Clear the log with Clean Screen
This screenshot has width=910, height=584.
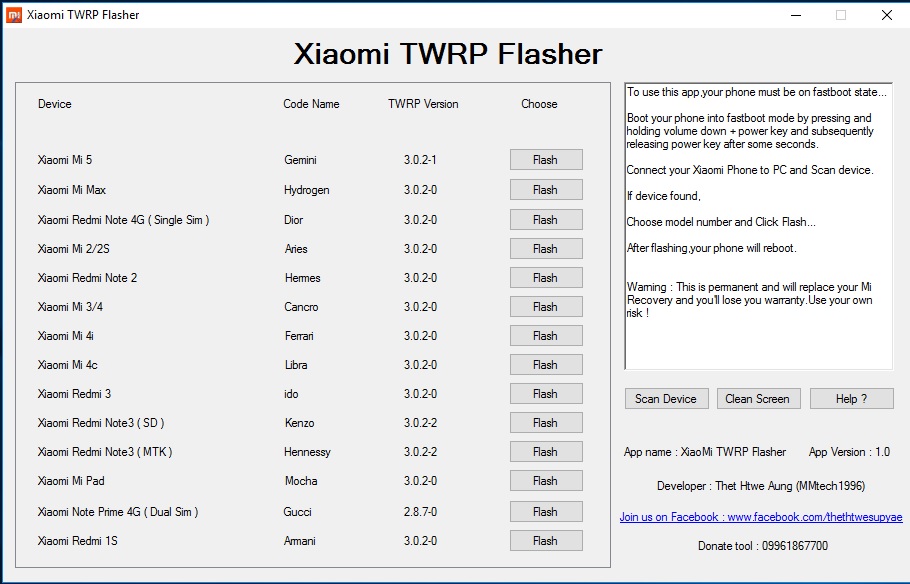click(758, 399)
